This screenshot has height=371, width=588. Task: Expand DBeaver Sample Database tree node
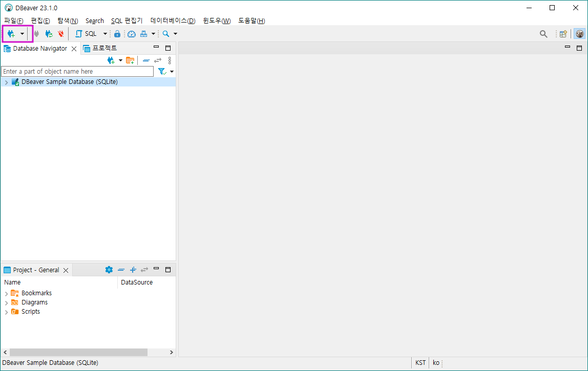coord(6,82)
